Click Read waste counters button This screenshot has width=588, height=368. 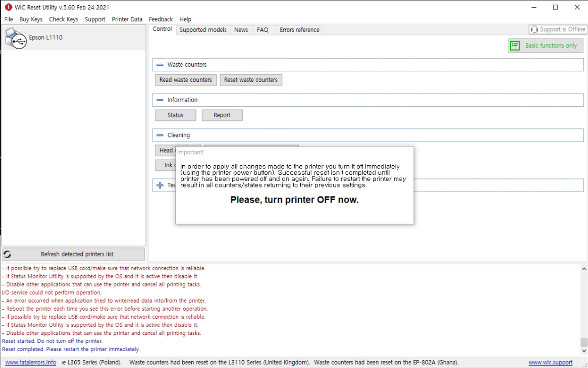[x=186, y=80]
